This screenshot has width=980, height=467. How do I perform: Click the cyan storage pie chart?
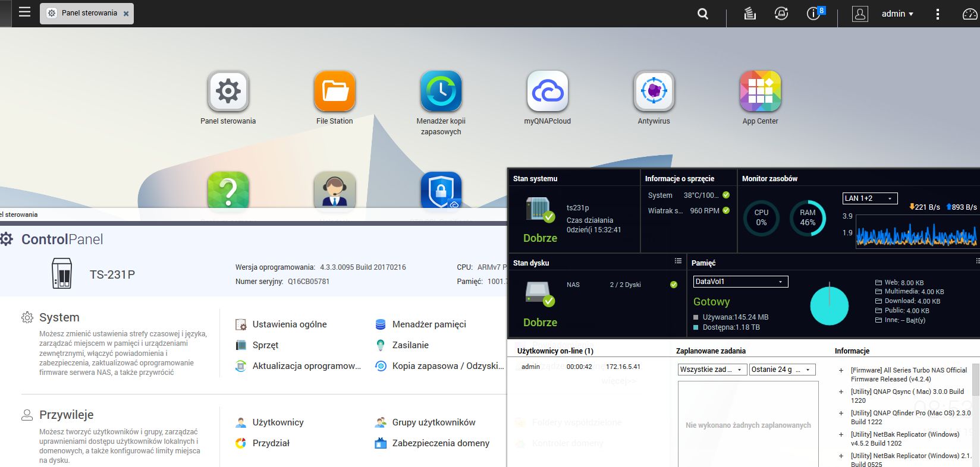coord(830,306)
